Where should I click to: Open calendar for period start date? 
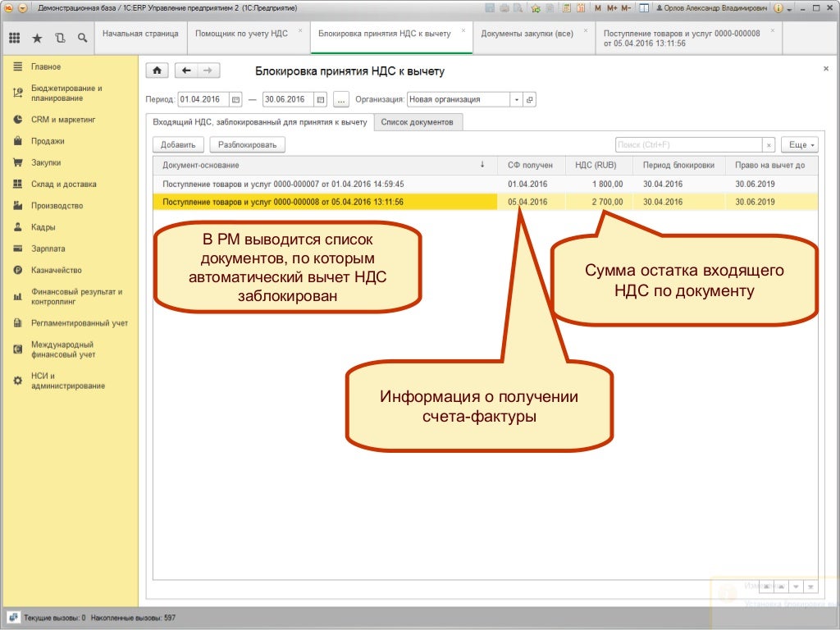[x=236, y=100]
